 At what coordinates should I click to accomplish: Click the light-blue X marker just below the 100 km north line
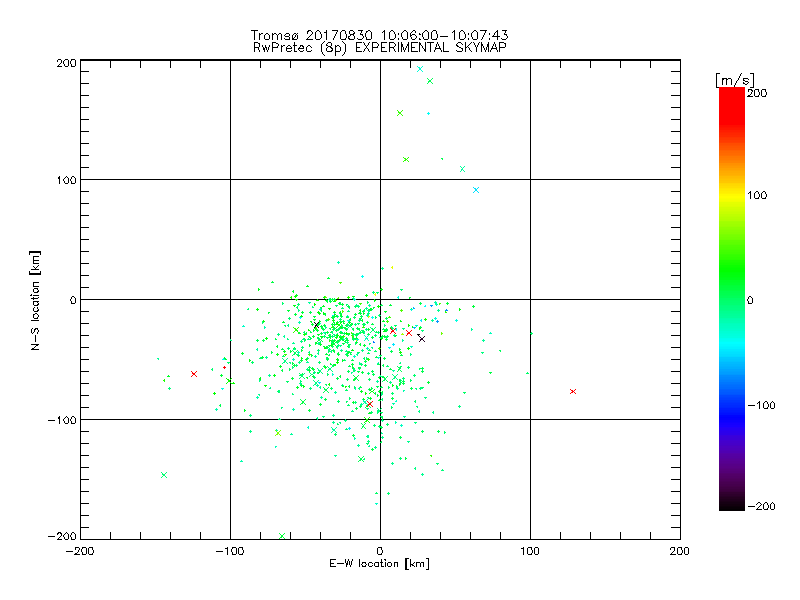point(476,190)
